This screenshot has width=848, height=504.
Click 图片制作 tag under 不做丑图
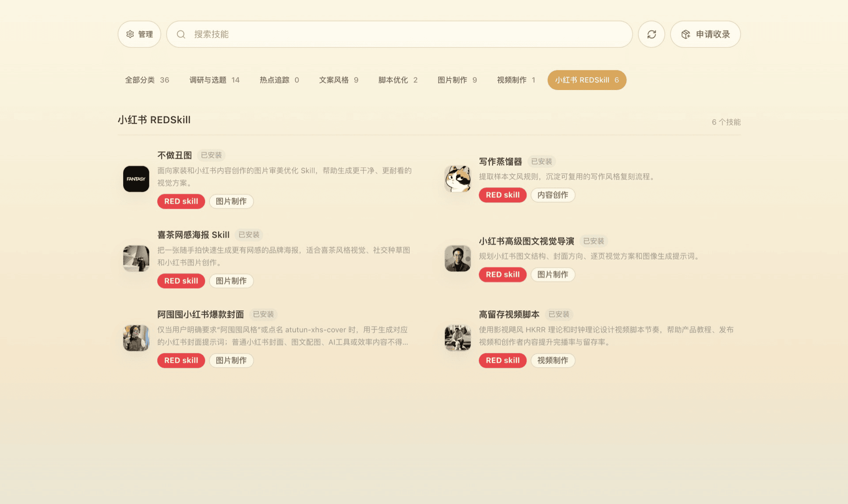231,201
